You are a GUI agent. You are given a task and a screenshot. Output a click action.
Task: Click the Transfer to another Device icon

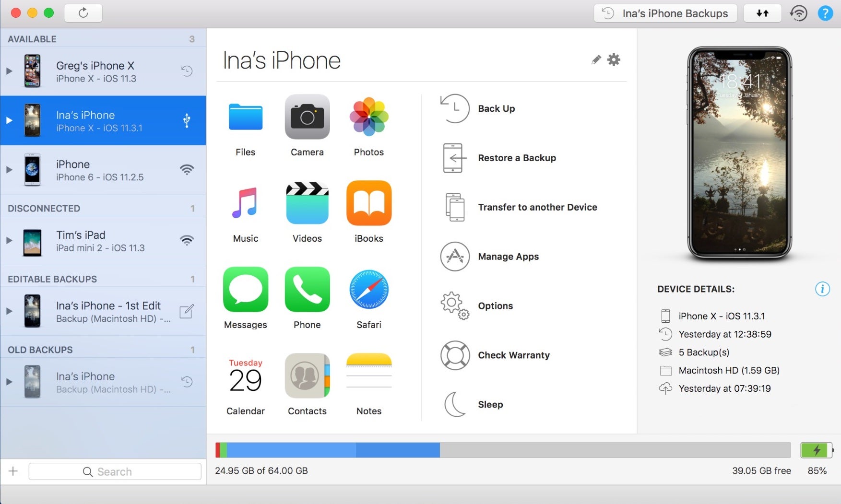[x=455, y=207]
